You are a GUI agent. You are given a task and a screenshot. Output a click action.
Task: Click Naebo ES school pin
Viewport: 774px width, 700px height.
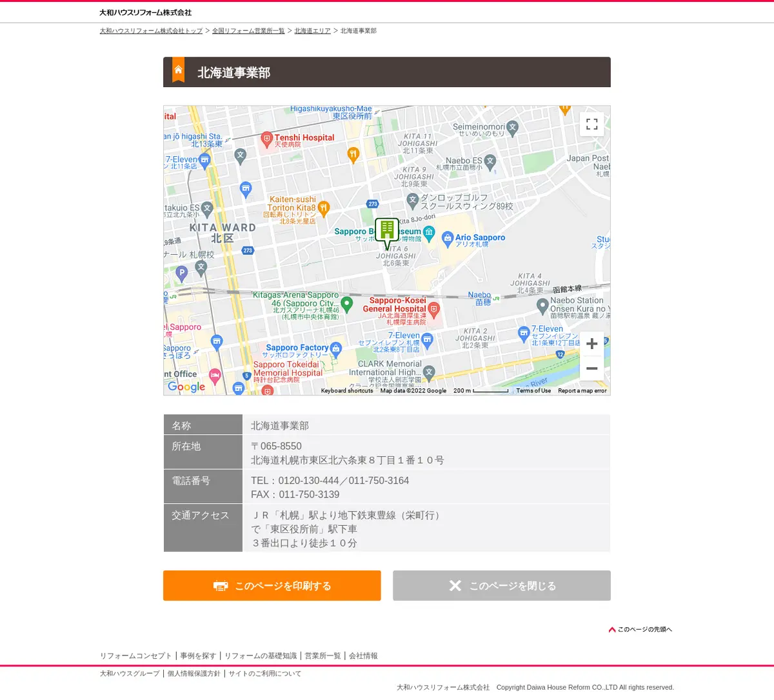pos(490,161)
